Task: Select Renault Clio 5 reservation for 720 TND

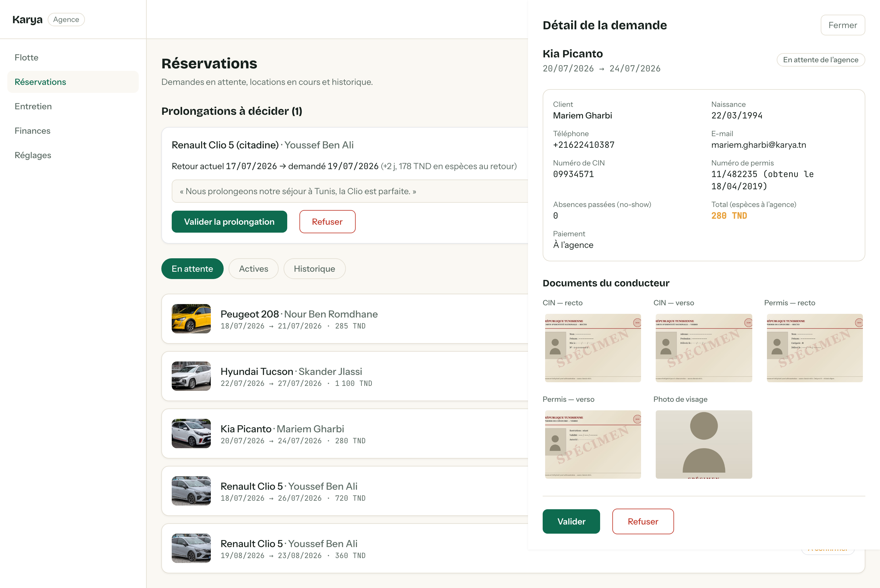Action: (344, 491)
